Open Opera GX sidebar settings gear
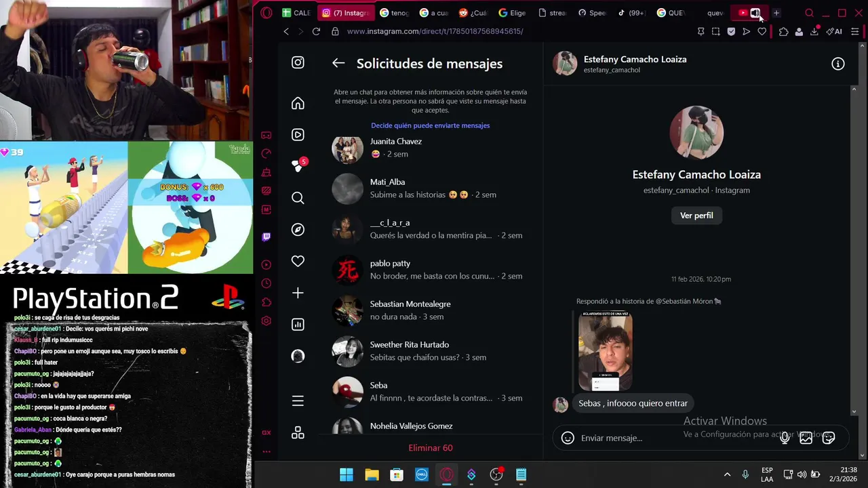Screen dimensions: 868x488 point(266,321)
